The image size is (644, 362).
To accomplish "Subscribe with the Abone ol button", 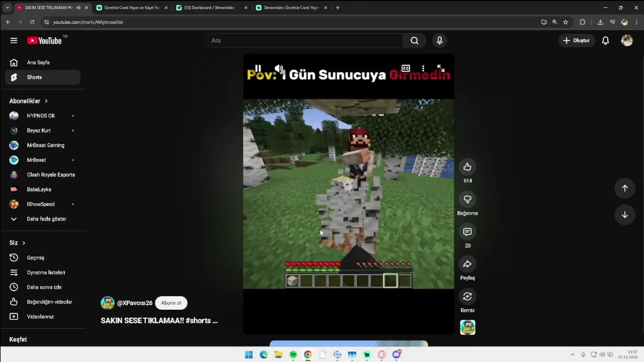I will [x=171, y=303].
